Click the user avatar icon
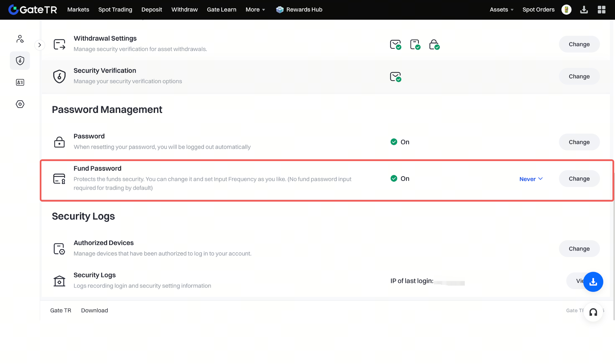The height and width of the screenshot is (364, 615). click(x=566, y=10)
